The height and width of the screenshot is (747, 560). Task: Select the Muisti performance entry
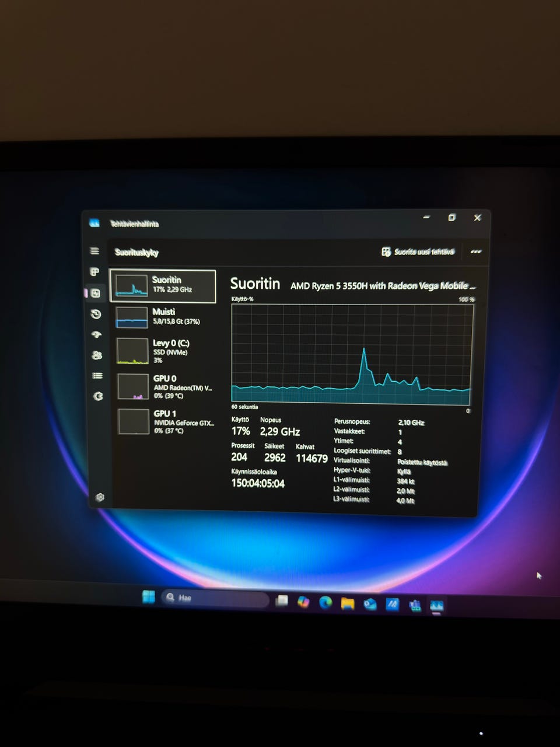[x=163, y=317]
